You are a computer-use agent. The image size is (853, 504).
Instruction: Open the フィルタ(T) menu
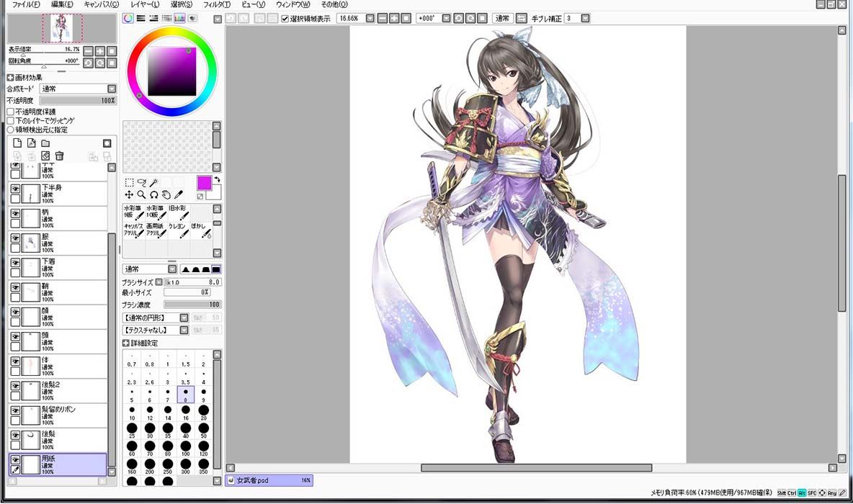click(x=217, y=4)
